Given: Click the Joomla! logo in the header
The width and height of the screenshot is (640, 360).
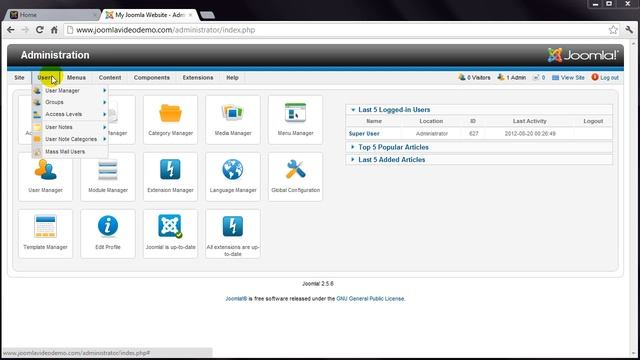Looking at the screenshot, I should 583,55.
